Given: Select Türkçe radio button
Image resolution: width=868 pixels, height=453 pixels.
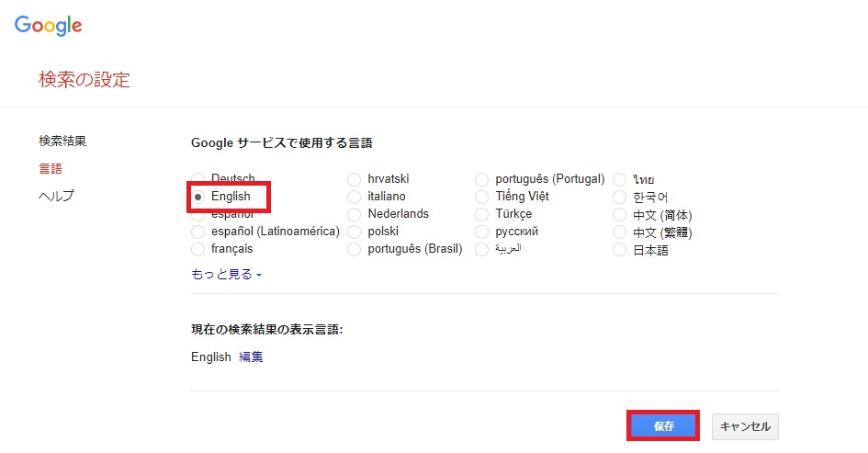Looking at the screenshot, I should tap(482, 214).
